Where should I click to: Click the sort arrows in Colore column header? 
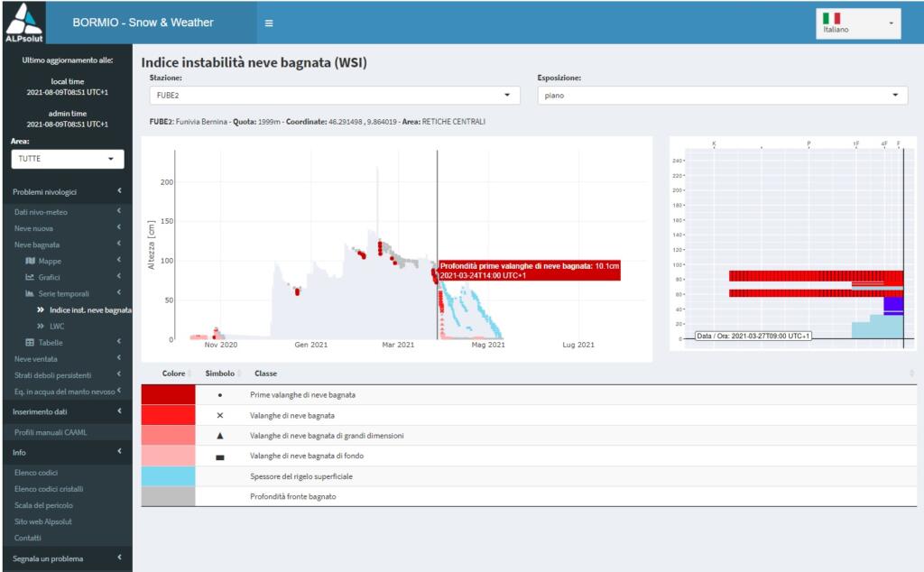tap(189, 374)
